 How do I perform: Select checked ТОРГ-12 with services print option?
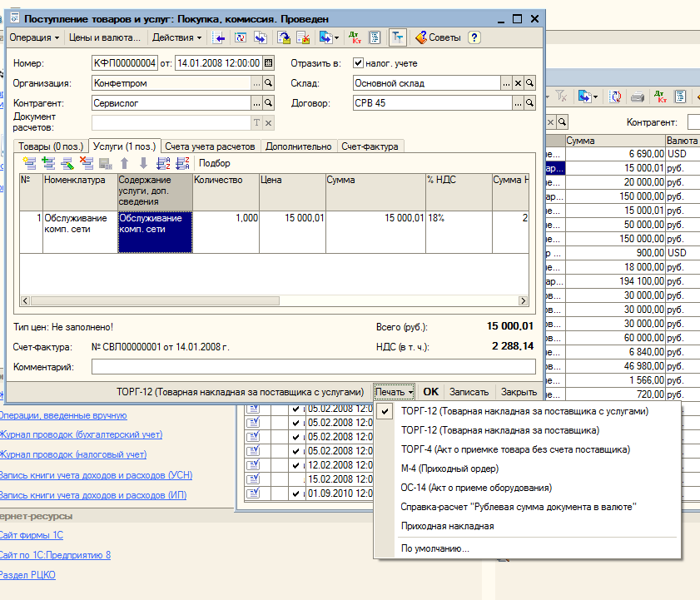click(x=524, y=411)
